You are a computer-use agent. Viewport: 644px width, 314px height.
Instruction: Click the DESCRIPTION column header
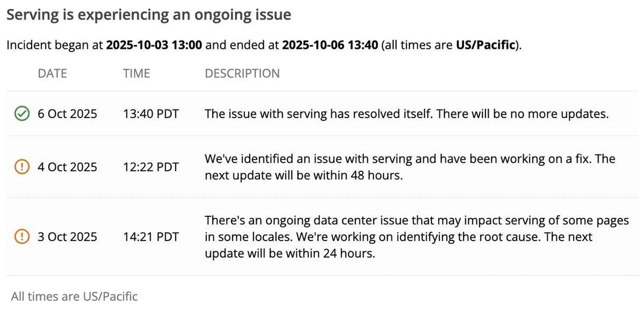[x=242, y=74]
